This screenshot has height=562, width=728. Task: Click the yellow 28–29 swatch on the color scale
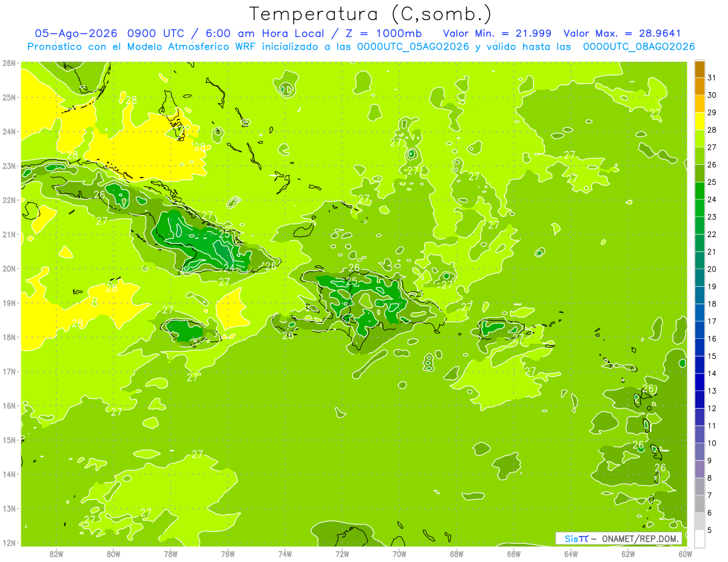699,121
